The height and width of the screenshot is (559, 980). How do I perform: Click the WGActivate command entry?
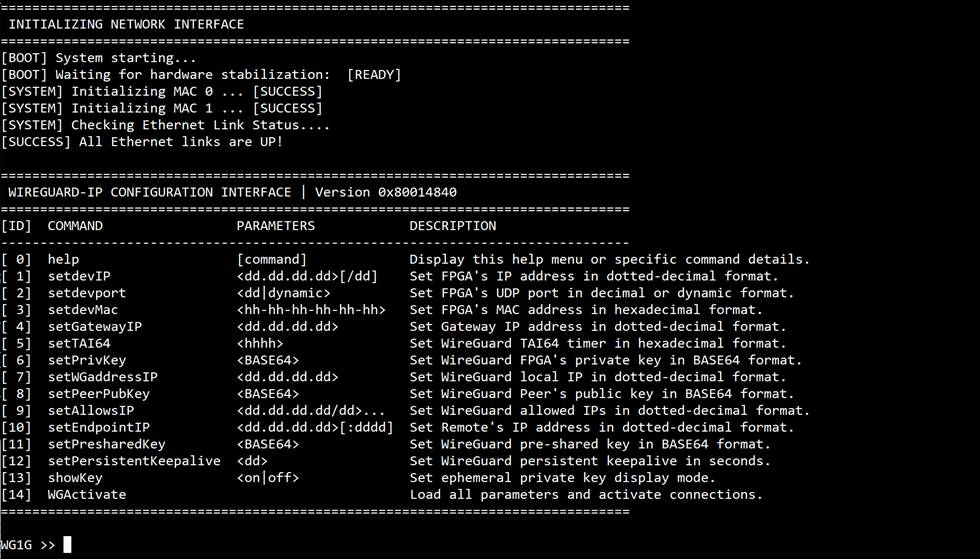point(87,495)
